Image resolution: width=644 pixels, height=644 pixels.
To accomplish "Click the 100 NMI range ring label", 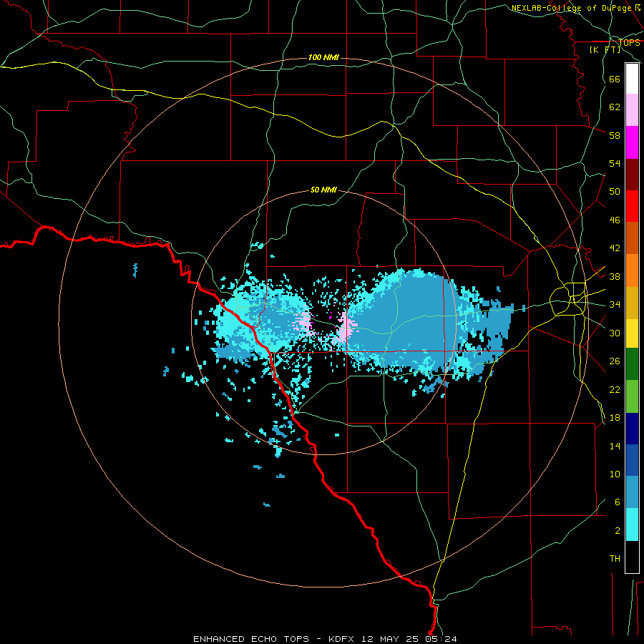I will coord(323,57).
